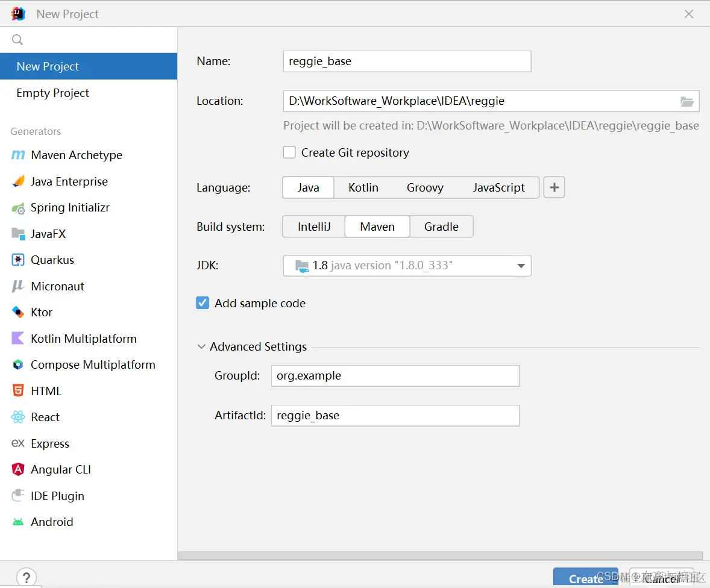Open help with question mark button
Viewport: 710px width, 588px height.
[x=27, y=578]
